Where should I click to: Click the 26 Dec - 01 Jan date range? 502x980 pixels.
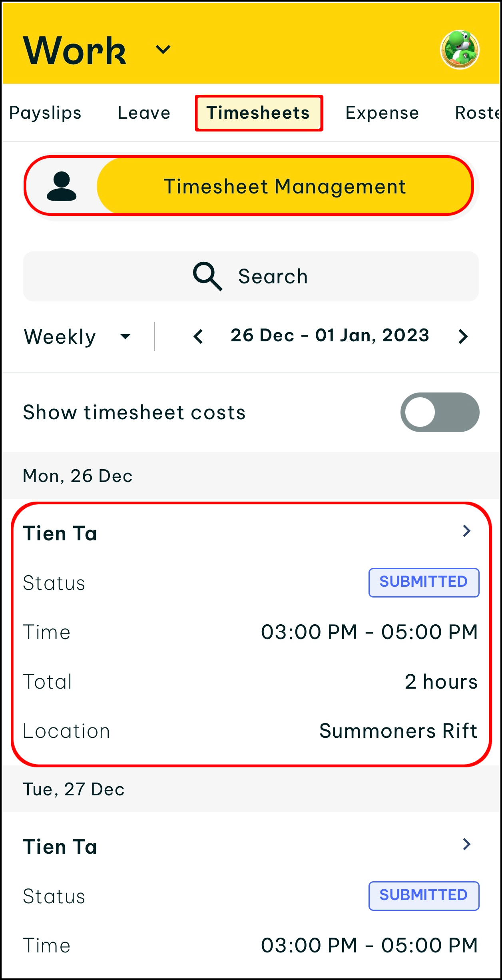tap(330, 336)
